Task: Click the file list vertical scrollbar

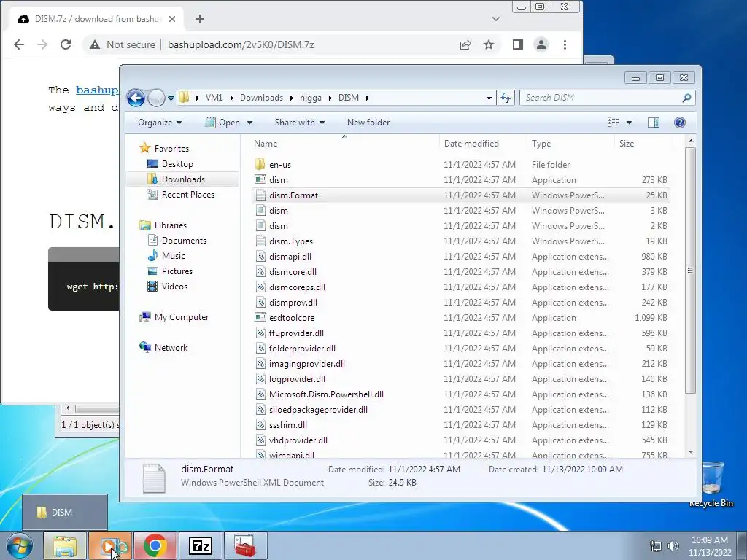Action: tap(690, 270)
